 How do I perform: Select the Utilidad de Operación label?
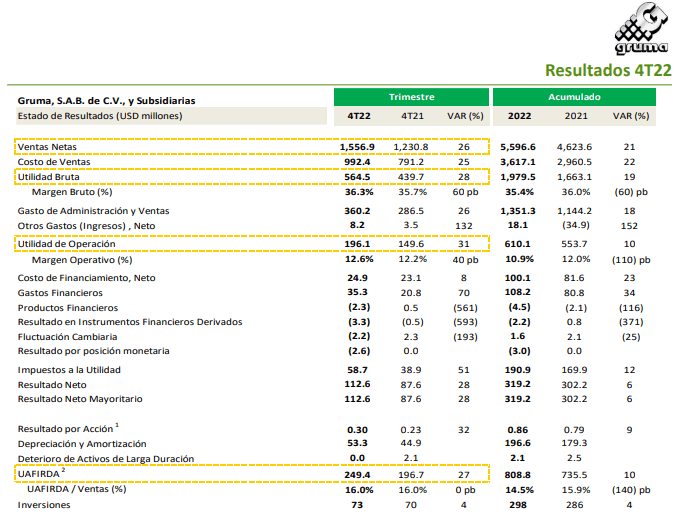(x=66, y=244)
